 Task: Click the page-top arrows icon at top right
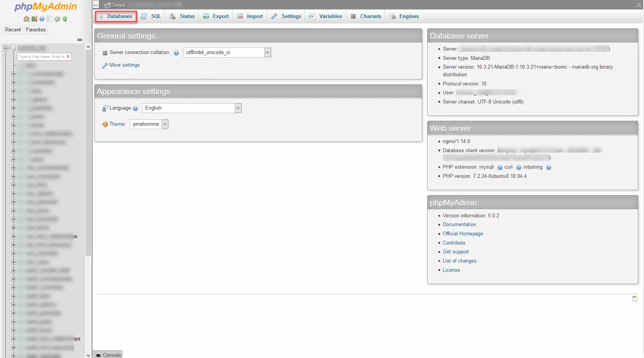tap(639, 5)
